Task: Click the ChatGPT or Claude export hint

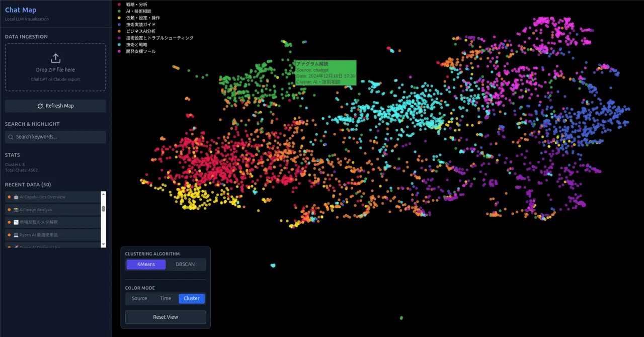Action: [55, 79]
